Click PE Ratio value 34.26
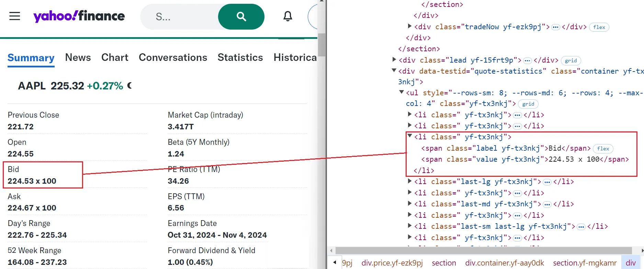 click(x=178, y=181)
